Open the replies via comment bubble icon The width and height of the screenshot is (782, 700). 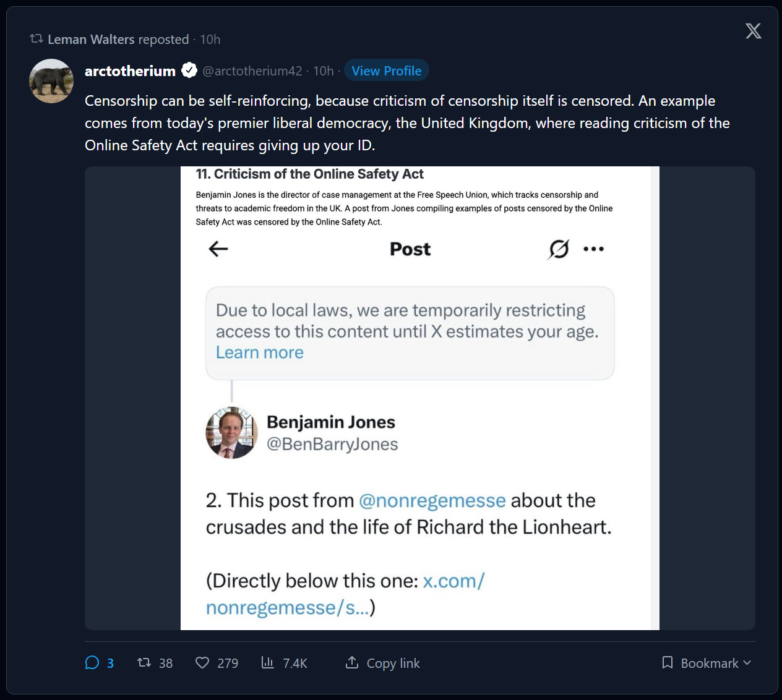92,663
